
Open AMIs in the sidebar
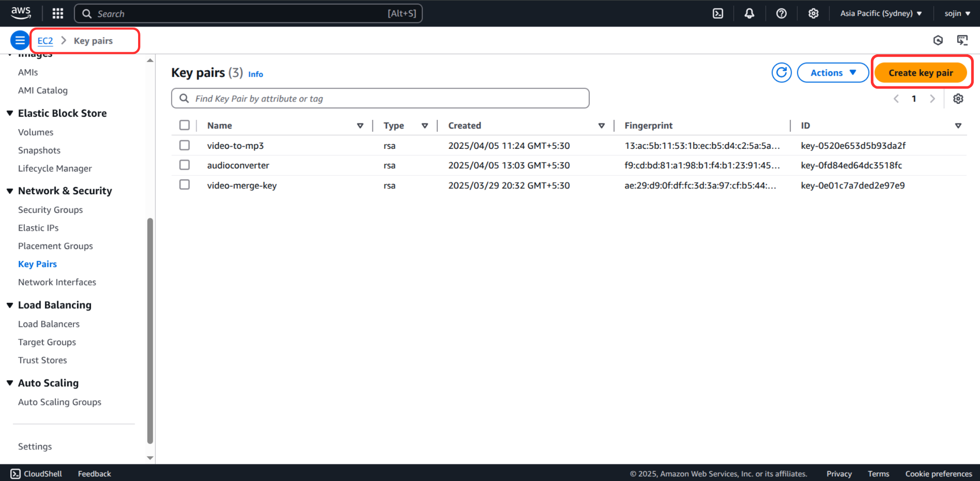(28, 72)
